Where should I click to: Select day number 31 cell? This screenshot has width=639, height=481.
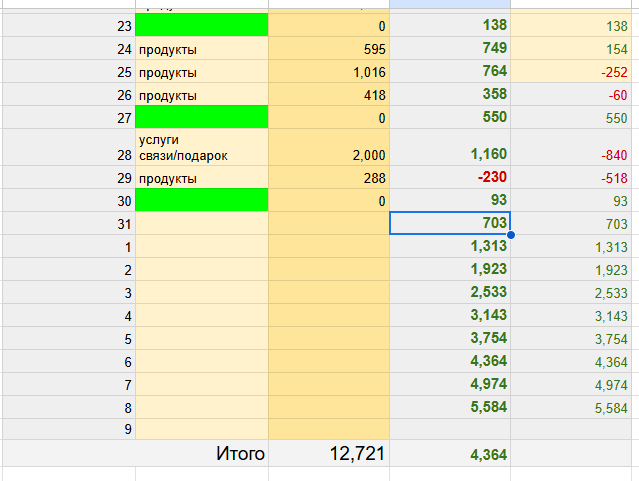click(x=68, y=223)
